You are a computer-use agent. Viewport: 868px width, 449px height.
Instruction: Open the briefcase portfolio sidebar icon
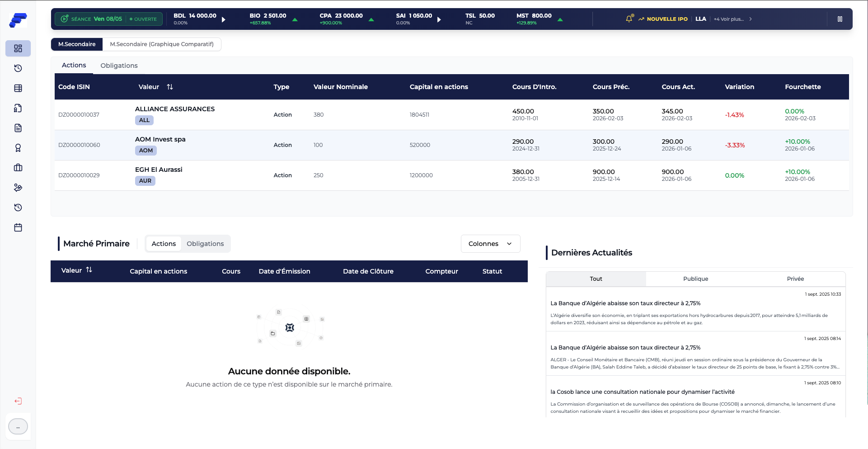click(x=18, y=168)
